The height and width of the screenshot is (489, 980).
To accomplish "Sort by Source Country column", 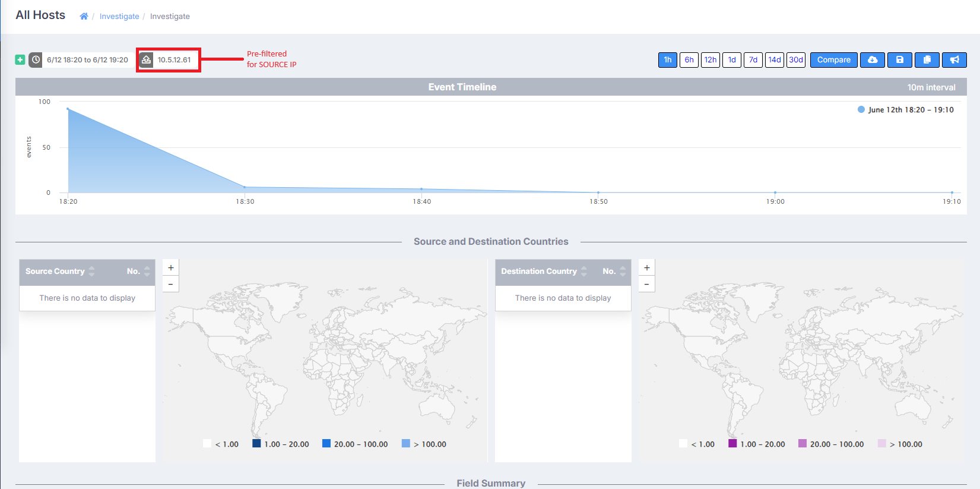I will [60, 271].
